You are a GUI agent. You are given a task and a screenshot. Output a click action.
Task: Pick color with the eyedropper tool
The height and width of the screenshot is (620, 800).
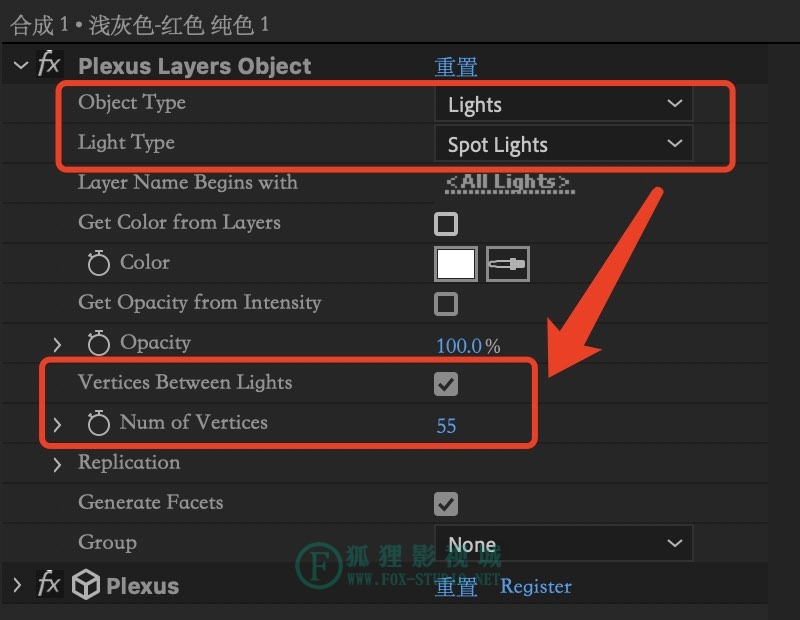(x=508, y=264)
